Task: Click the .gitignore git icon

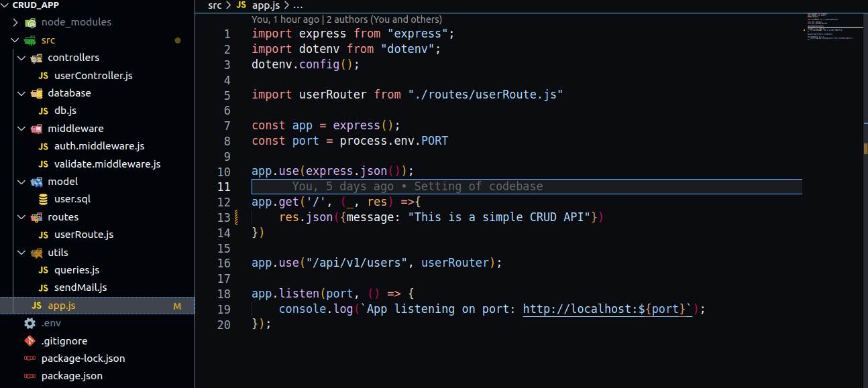Action: point(30,340)
